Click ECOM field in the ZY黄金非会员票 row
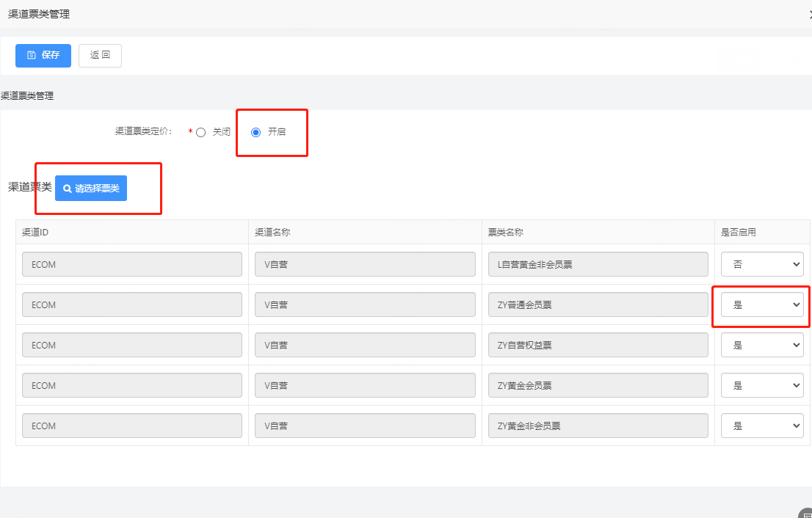812x518 pixels. (132, 426)
